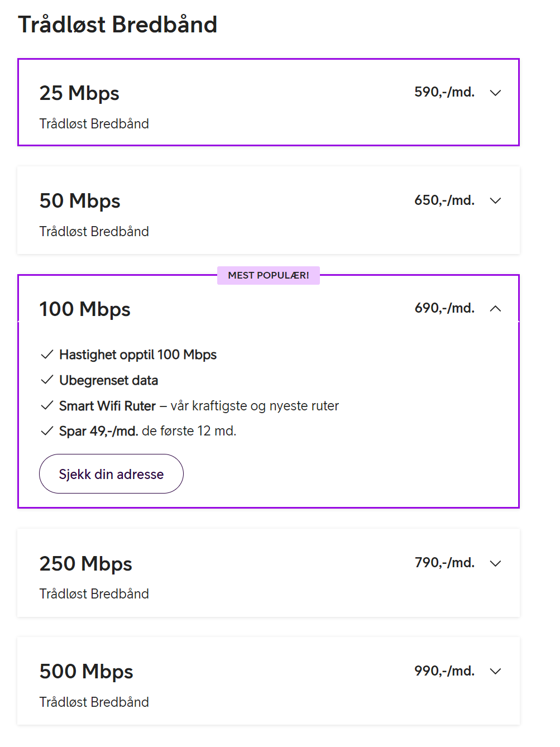The image size is (560, 747).
Task: Collapse the 100 Mbps plan chevron
Action: [x=495, y=308]
